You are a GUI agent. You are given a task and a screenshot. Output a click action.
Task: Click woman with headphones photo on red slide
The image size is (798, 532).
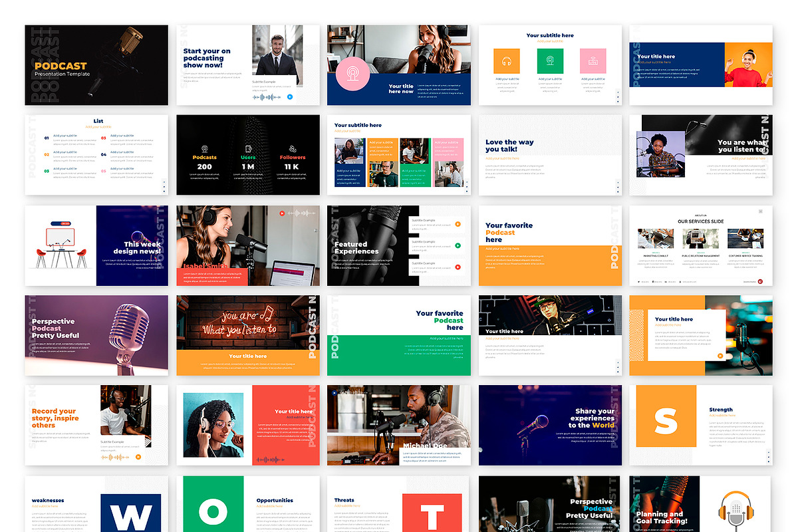[x=214, y=426]
